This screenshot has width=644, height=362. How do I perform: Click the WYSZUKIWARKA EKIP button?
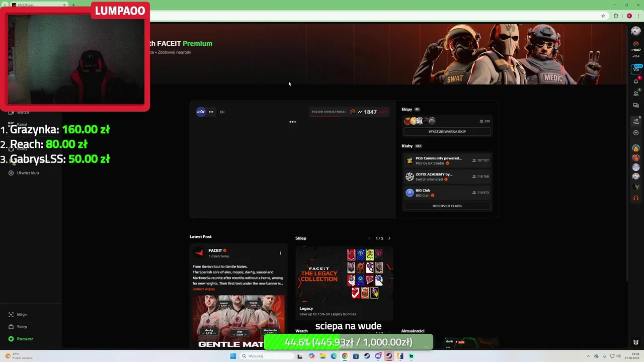447,131
